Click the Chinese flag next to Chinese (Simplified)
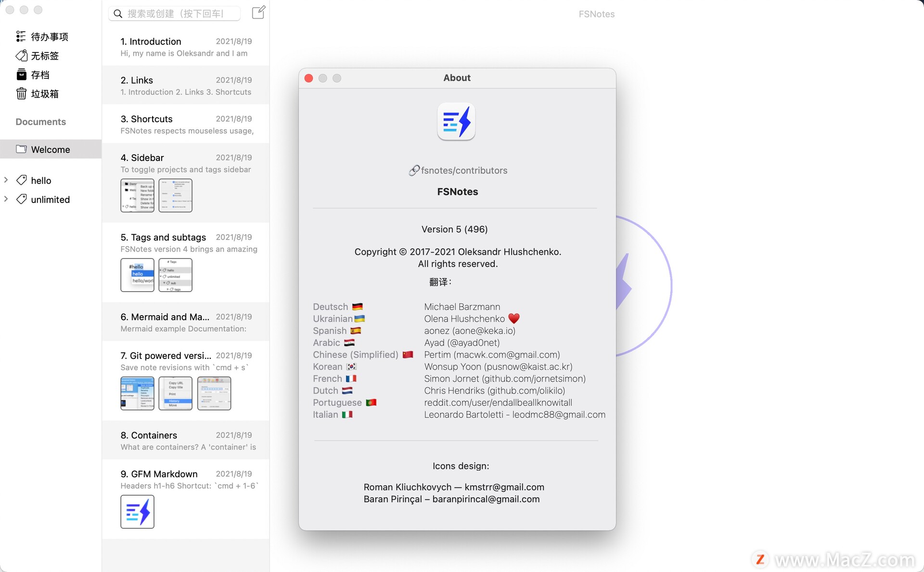 pyautogui.click(x=408, y=355)
